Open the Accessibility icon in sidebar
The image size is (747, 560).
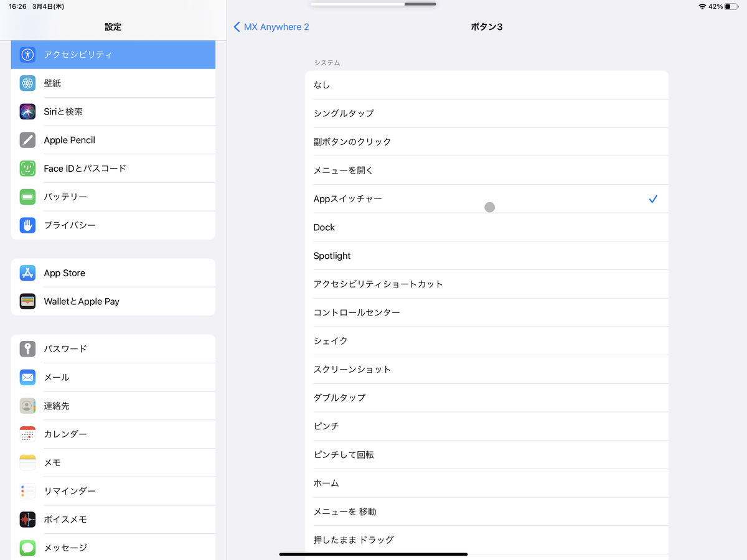click(27, 55)
